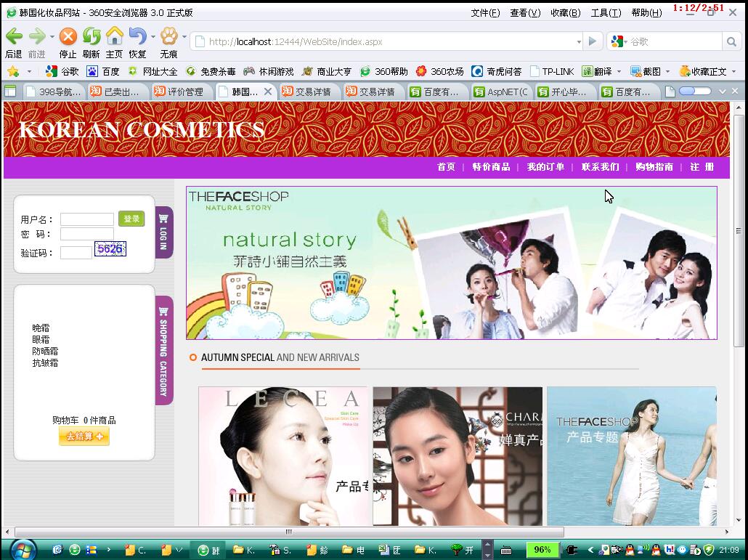This screenshot has width=748, height=560.
Task: Show hidden tray icons arrow
Action: tap(590, 550)
